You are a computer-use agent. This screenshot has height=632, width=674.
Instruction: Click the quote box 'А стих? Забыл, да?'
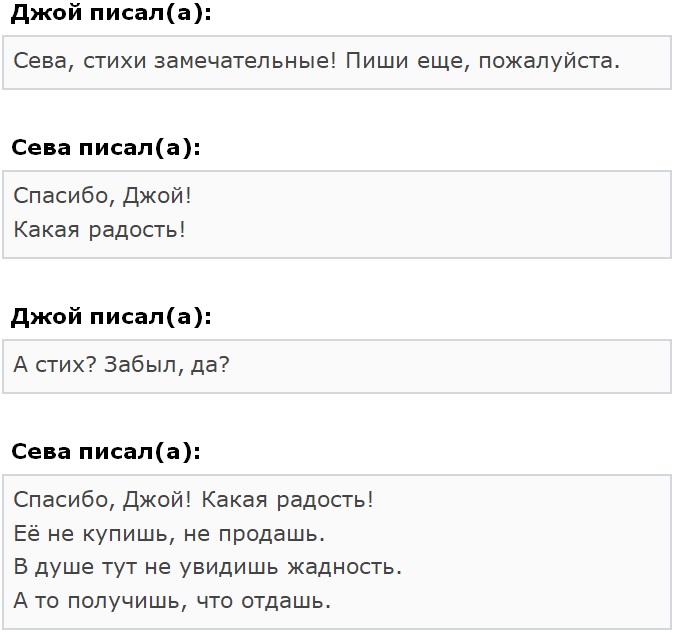[337, 366]
